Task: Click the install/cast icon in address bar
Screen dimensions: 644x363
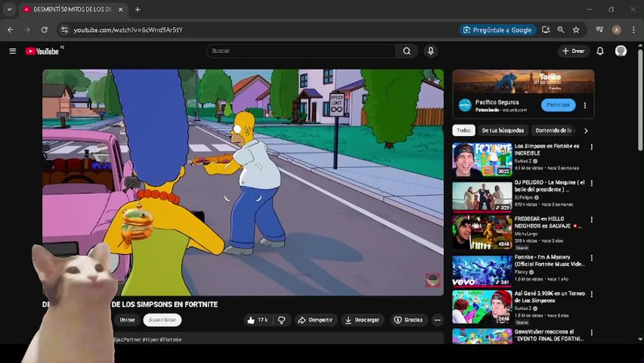Action: (546, 30)
